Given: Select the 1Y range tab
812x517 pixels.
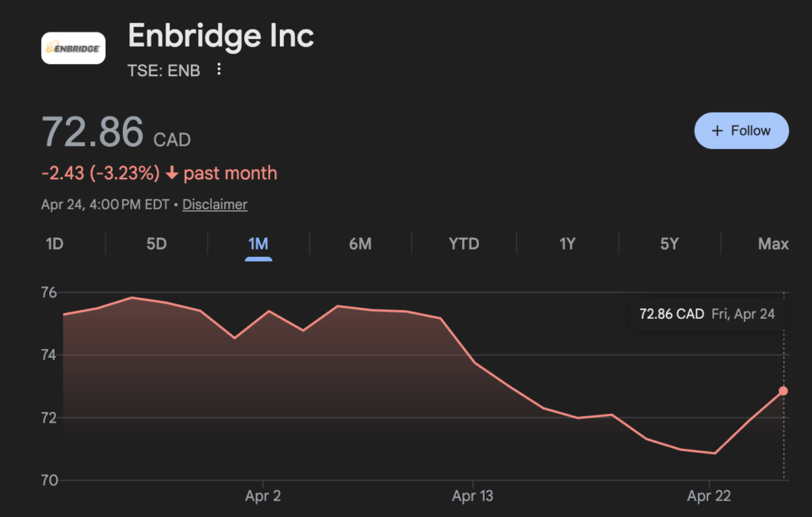Looking at the screenshot, I should (x=567, y=244).
